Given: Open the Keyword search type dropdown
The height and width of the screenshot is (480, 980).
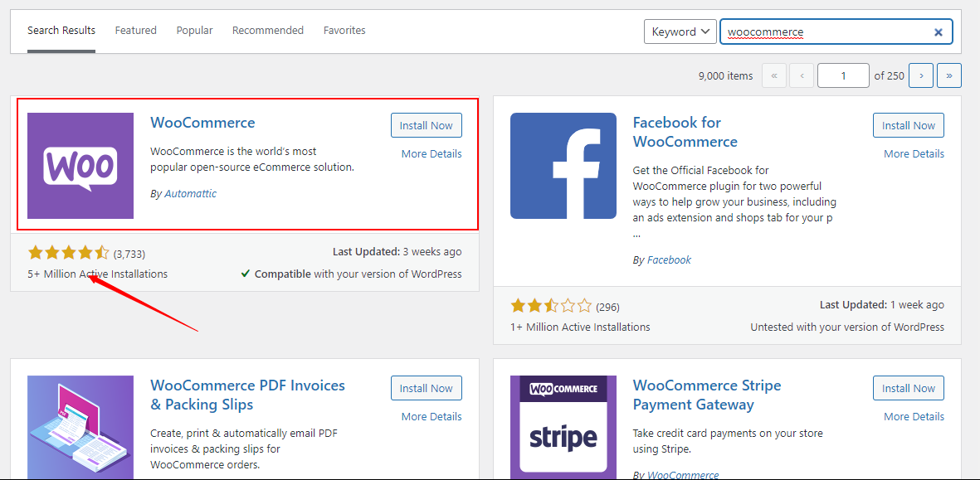Looking at the screenshot, I should click(680, 32).
